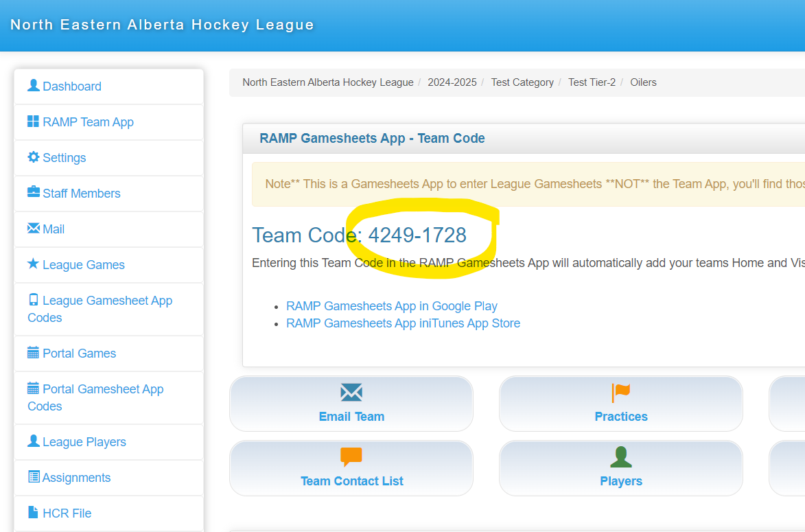Select the League Games star icon

[x=34, y=264]
